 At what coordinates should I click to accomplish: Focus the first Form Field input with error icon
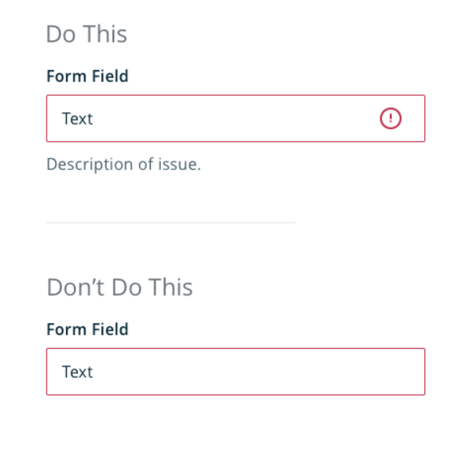click(x=236, y=118)
